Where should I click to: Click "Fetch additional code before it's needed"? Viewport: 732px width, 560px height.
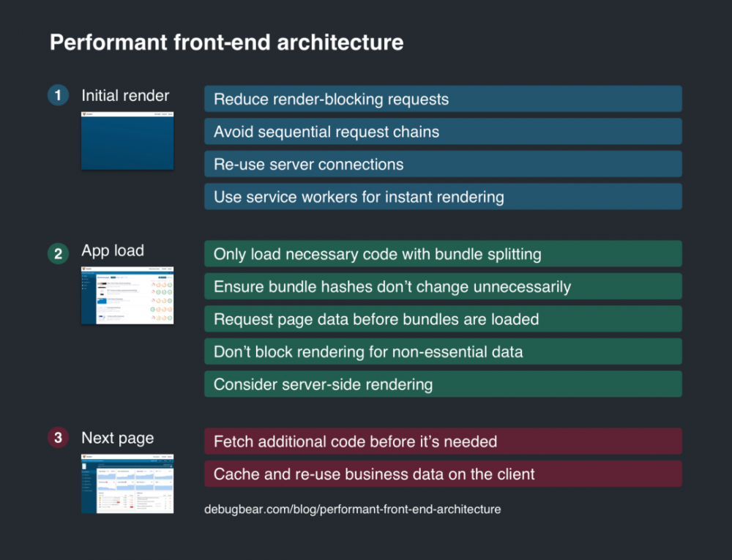pyautogui.click(x=443, y=441)
